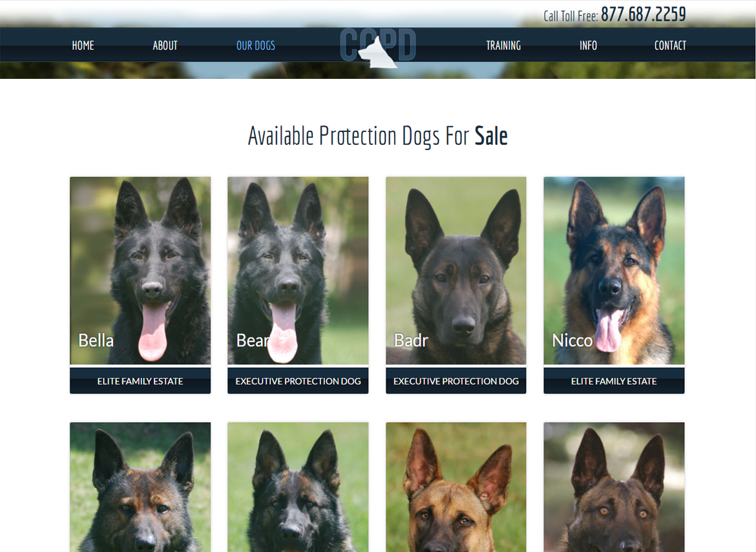
Task: Open the Training menu item
Action: (503, 45)
